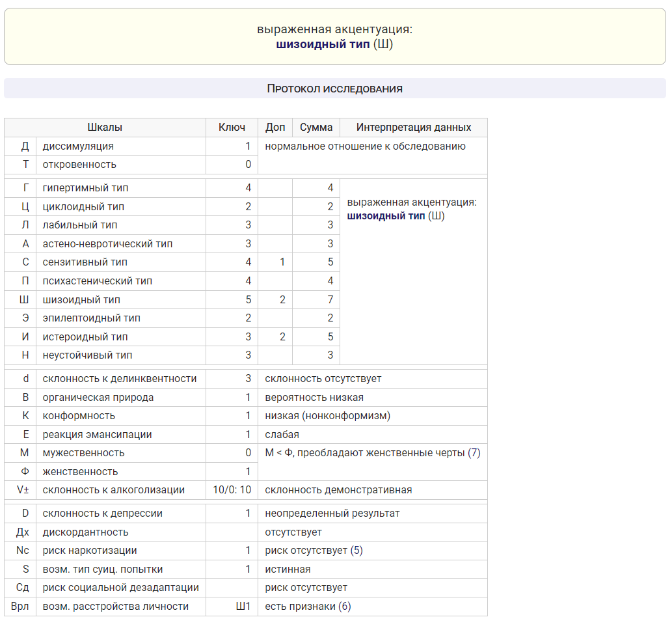Click the 'склонность к делинквентности' row label
The image size is (672, 630).
coord(119,379)
